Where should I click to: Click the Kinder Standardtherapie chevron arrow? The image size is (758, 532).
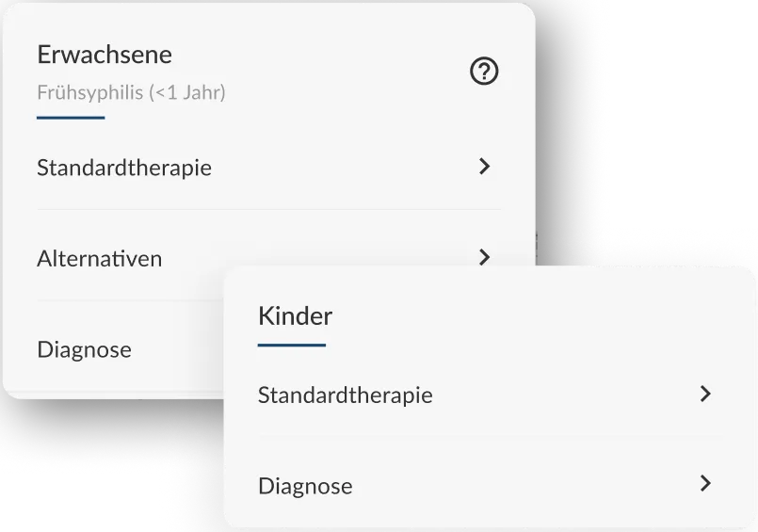705,394
